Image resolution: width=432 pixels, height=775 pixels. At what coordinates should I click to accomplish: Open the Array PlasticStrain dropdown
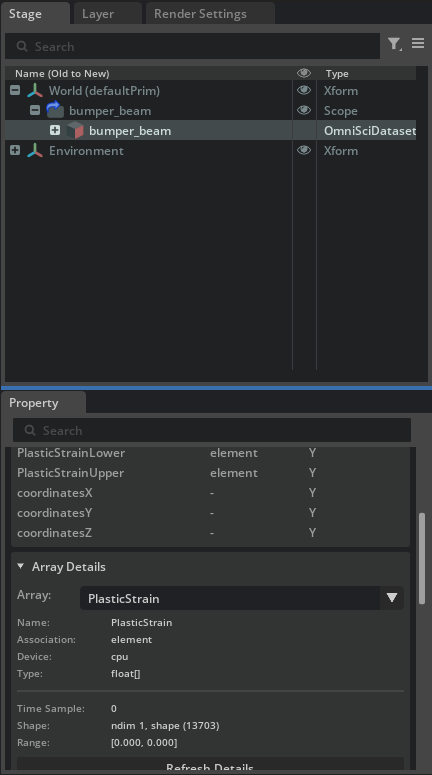click(242, 598)
